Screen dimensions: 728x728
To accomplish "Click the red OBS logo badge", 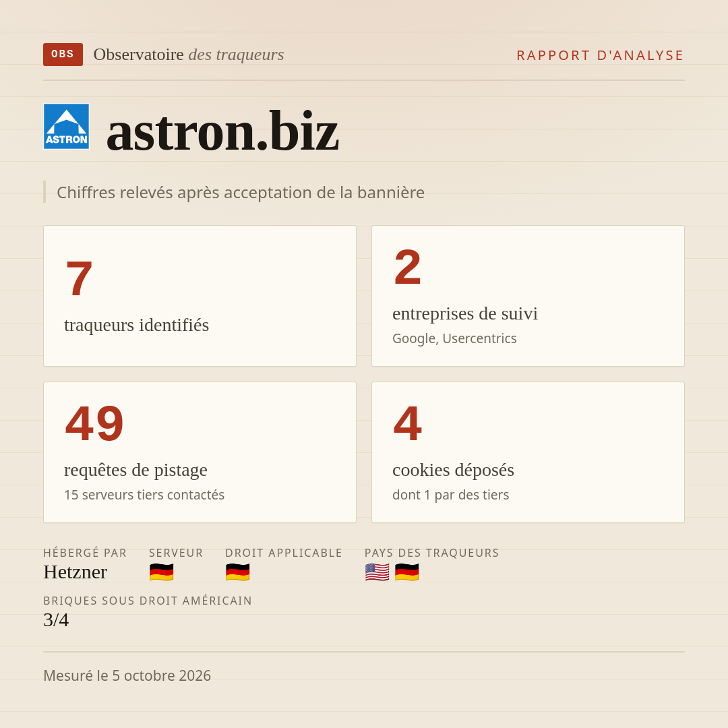I will coord(63,55).
